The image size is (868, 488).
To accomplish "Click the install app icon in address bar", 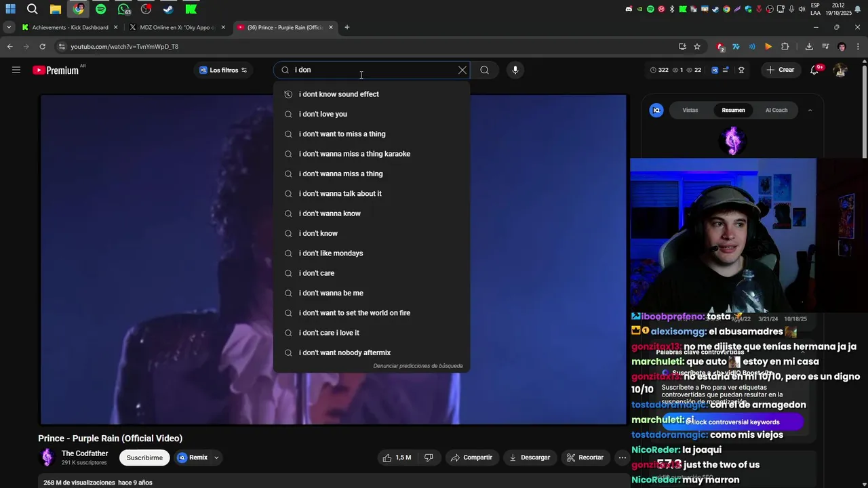I will point(682,47).
